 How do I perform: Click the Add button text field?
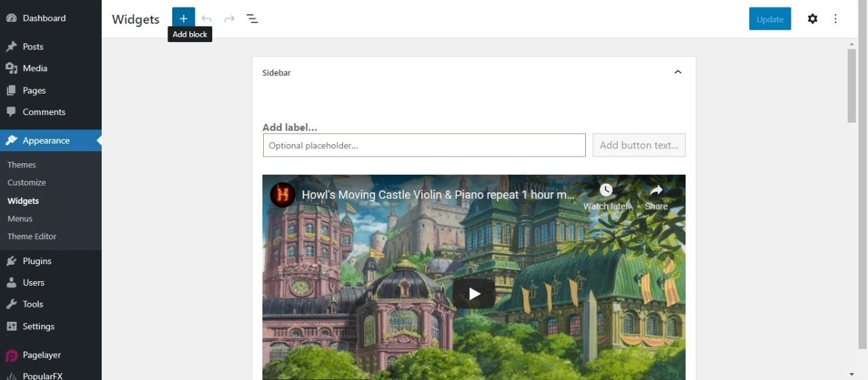pyautogui.click(x=639, y=145)
